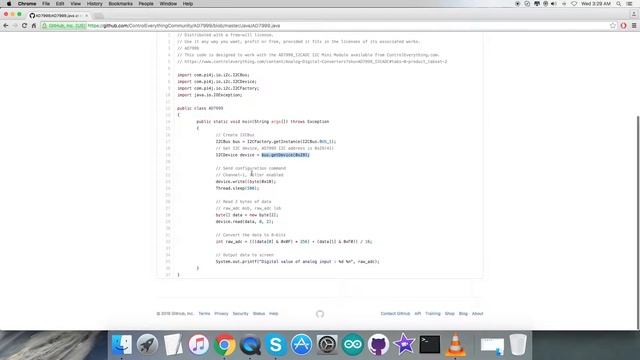Screen dimensions: 640x360
Task: Click the clock showing Wed 3:29 AM
Action: point(596,4)
